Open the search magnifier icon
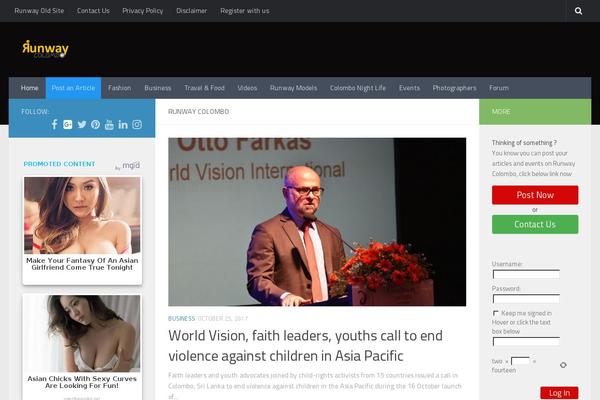The height and width of the screenshot is (400, 600). (x=578, y=11)
